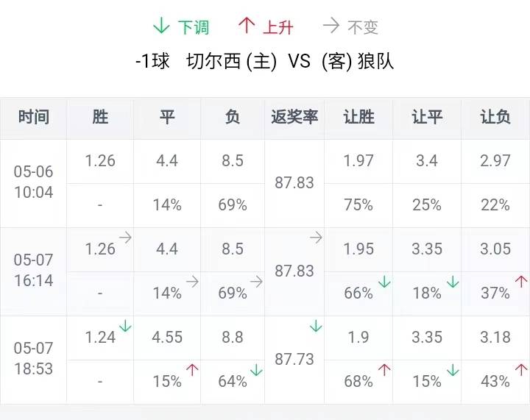This screenshot has height=420, width=530.
Task: Click the green 下调 down-arrow legend icon
Action: point(161,26)
